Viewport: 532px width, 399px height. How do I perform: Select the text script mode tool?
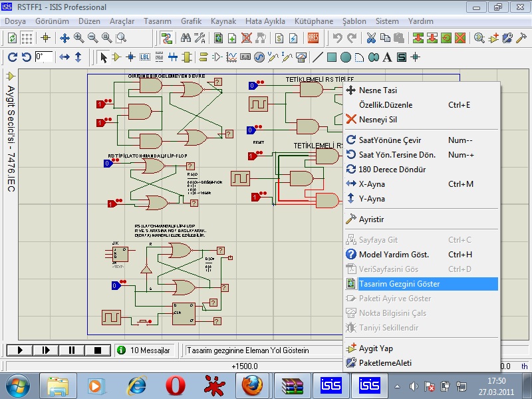point(159,57)
